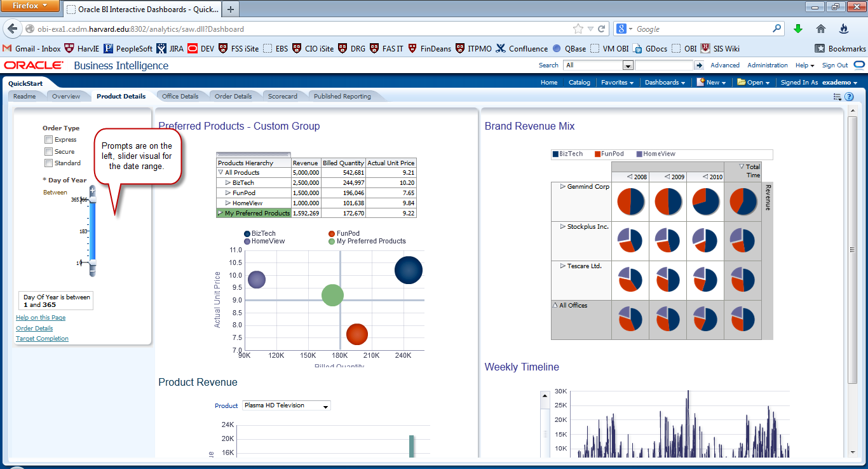The height and width of the screenshot is (469, 868).
Task: Click Firefox's green download arrow
Action: pyautogui.click(x=797, y=29)
